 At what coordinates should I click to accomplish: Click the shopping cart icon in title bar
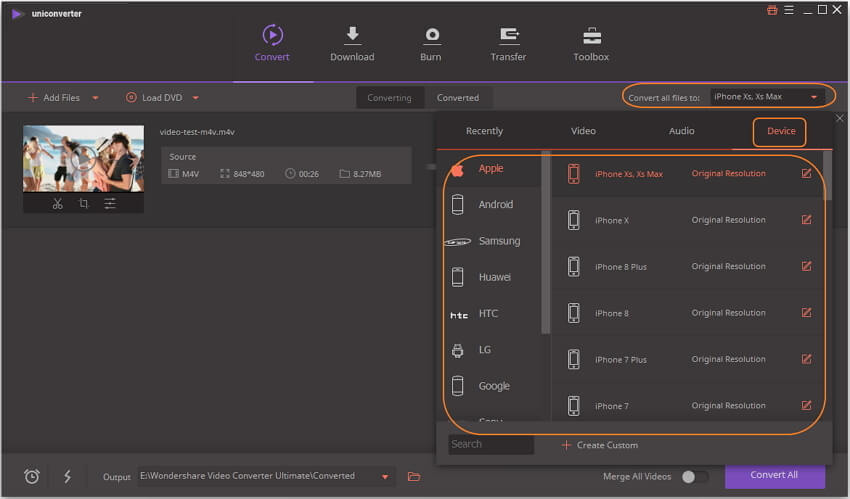772,10
